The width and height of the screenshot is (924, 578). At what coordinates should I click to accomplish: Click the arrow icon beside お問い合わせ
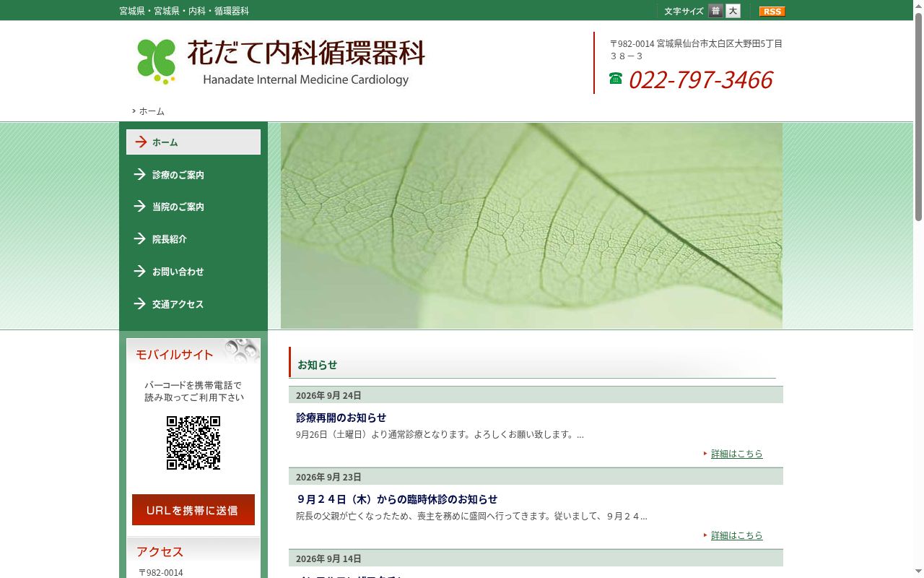pos(140,272)
